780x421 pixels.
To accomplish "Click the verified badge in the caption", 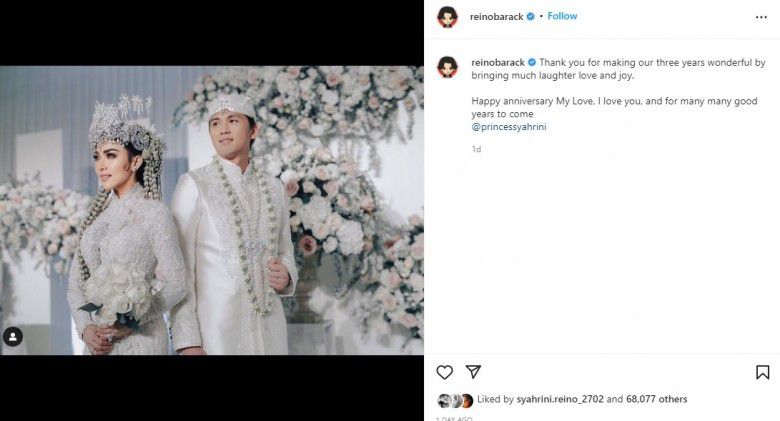I will (531, 62).
